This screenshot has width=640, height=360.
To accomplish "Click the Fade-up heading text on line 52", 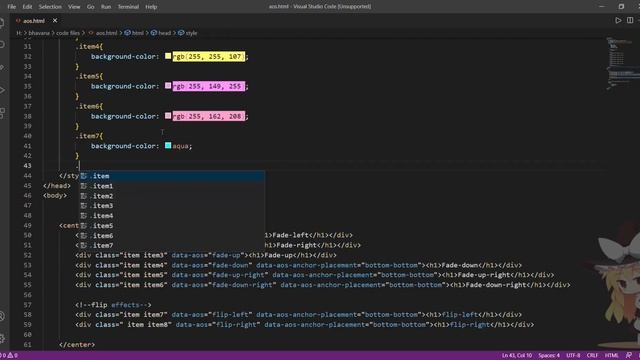I will click(277, 255).
